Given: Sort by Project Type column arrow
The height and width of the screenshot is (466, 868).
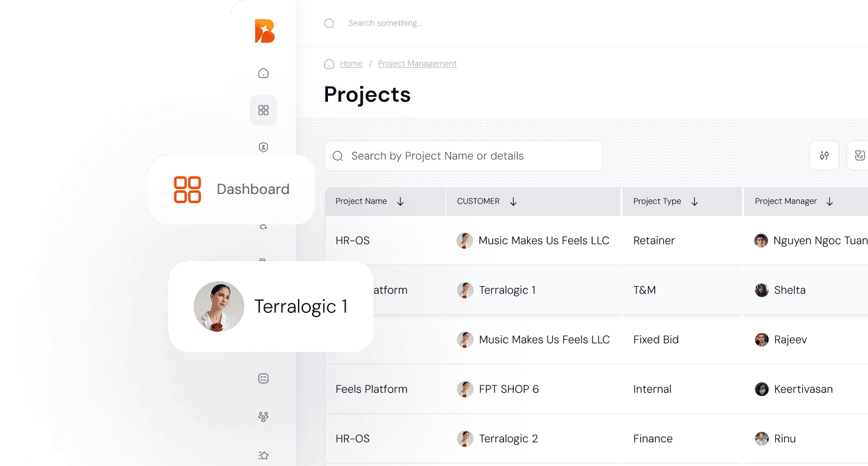Looking at the screenshot, I should pyautogui.click(x=694, y=202).
